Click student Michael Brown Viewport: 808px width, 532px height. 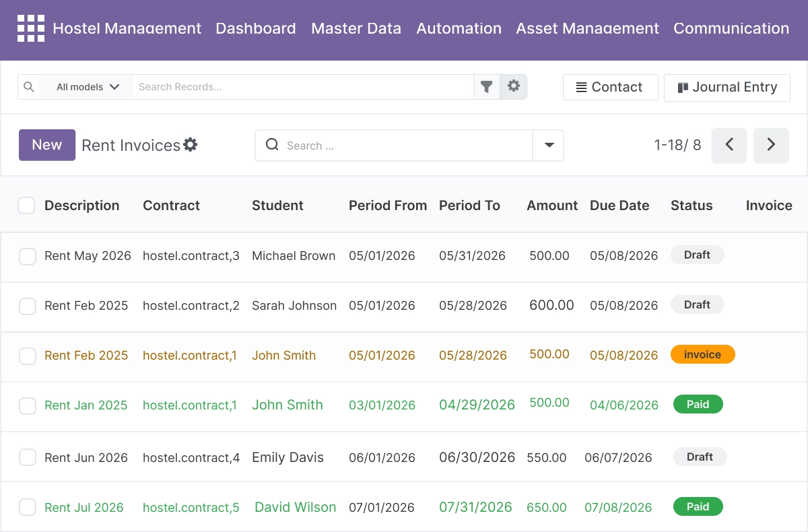tap(294, 256)
